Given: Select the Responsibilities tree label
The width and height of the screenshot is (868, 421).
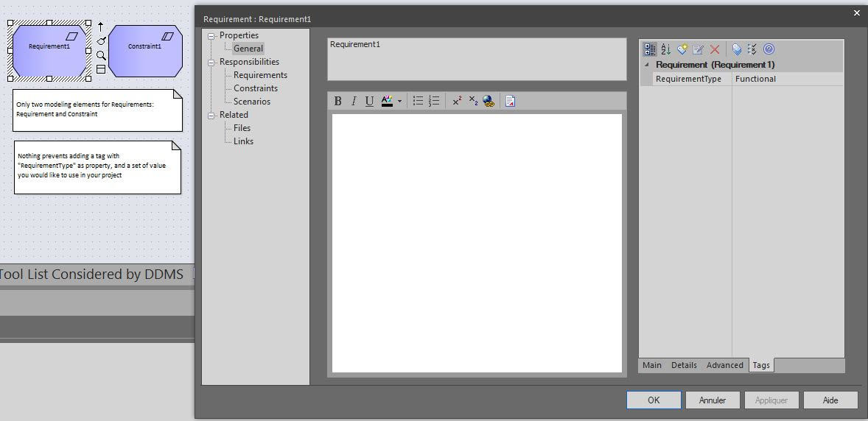Looking at the screenshot, I should click(249, 62).
